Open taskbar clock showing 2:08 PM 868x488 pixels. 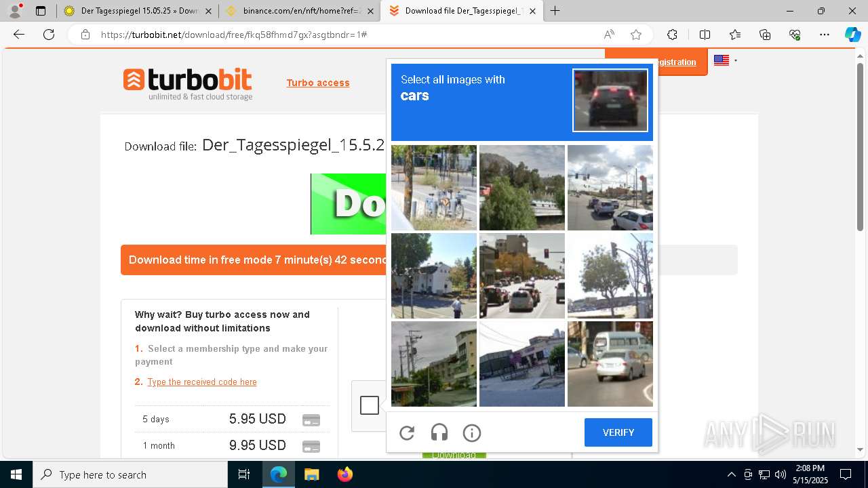coord(810,474)
